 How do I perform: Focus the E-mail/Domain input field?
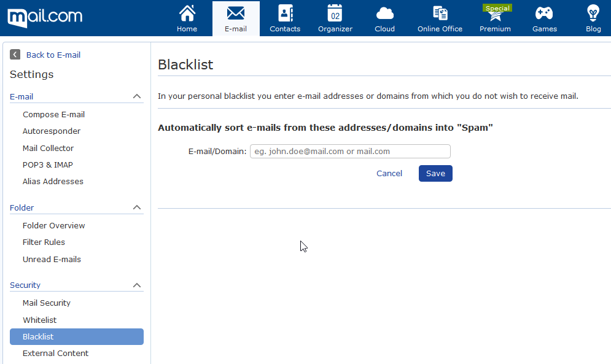coord(350,151)
